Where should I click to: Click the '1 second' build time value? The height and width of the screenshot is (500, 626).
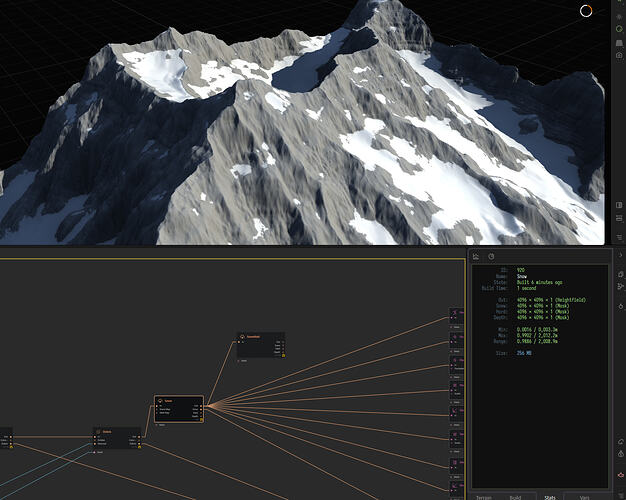point(527,288)
